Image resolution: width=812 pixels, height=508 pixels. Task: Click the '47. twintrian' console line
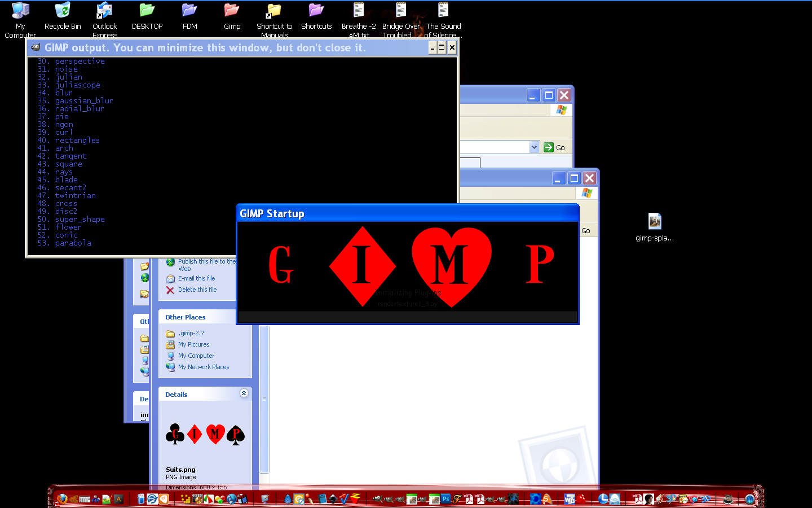point(67,195)
